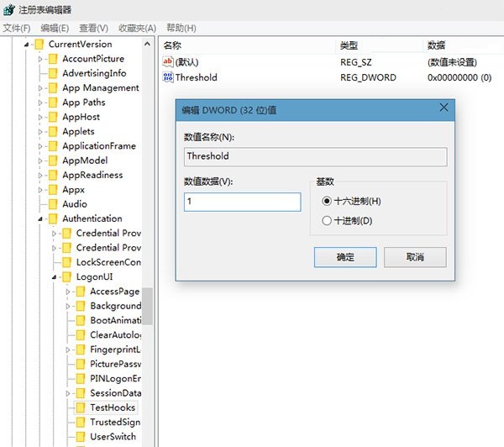Image resolution: width=504 pixels, height=447 pixels.
Task: Click the LockScreenCon folder icon
Action: tap(67, 262)
